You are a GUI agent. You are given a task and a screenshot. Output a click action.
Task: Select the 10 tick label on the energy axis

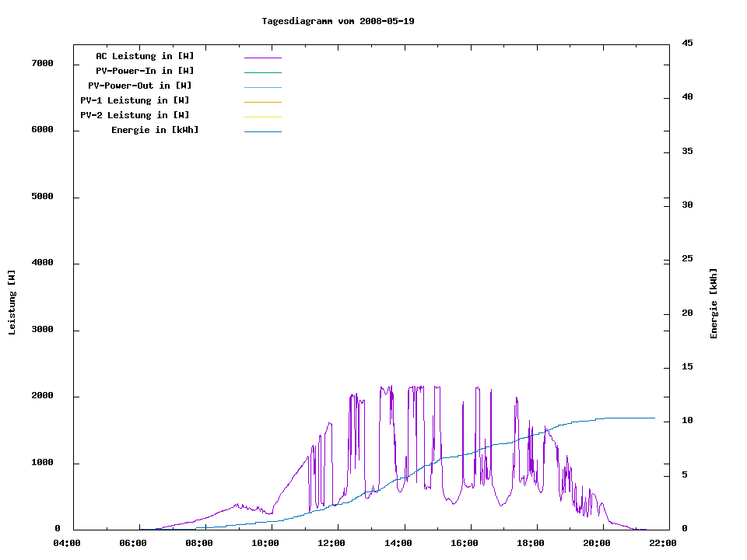point(687,421)
